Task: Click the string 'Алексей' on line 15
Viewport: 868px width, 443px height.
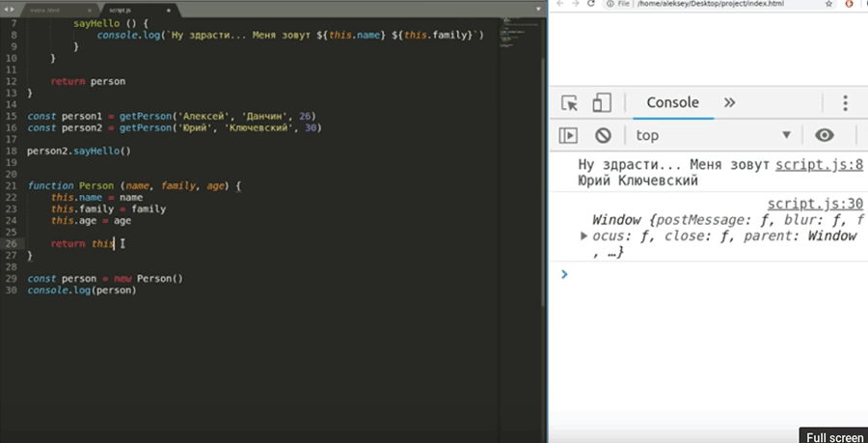Action: click(x=203, y=116)
